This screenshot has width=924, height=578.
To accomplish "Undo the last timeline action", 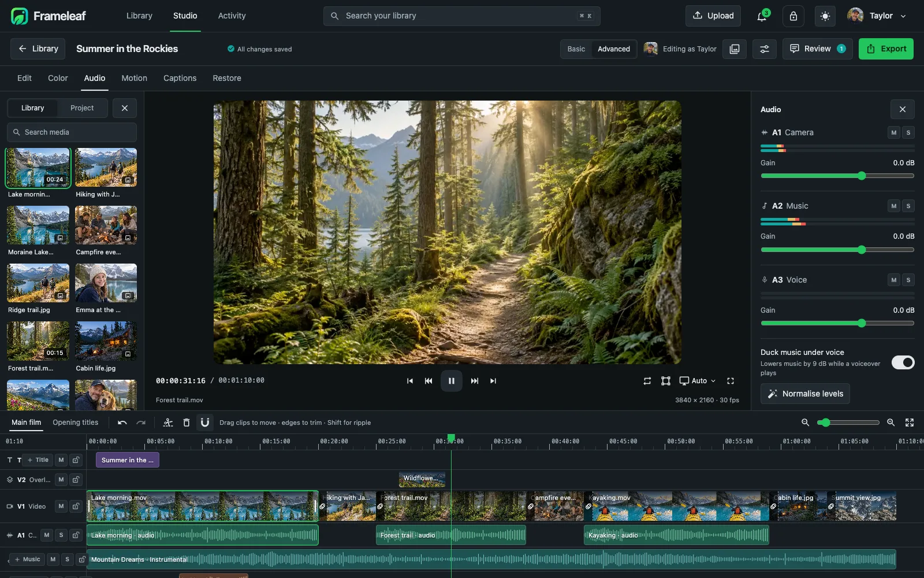I will coord(122,423).
